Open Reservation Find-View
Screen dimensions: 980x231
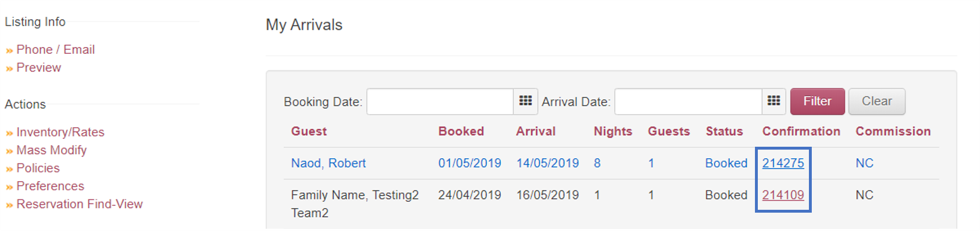click(x=79, y=204)
